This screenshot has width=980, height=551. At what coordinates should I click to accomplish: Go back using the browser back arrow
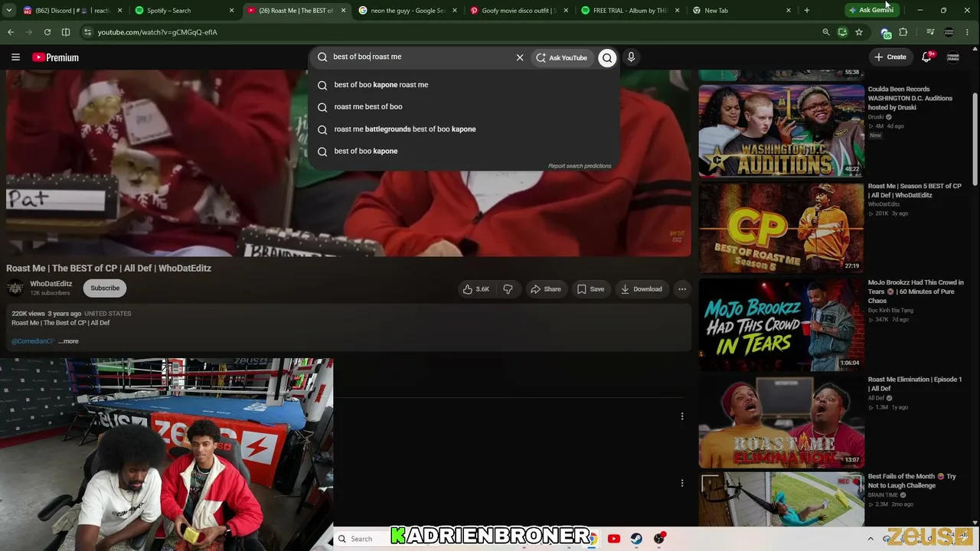pos(11,32)
